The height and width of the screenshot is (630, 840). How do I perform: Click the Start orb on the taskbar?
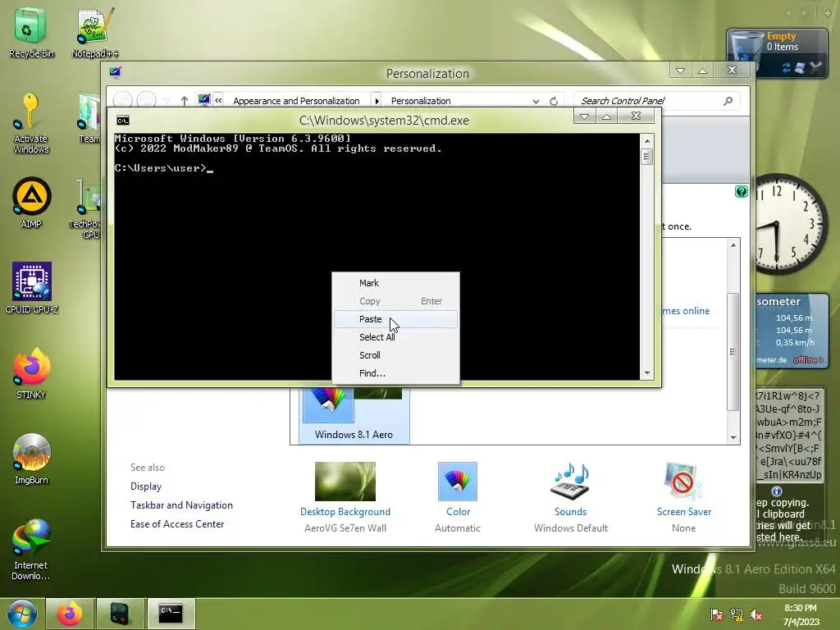click(x=22, y=614)
